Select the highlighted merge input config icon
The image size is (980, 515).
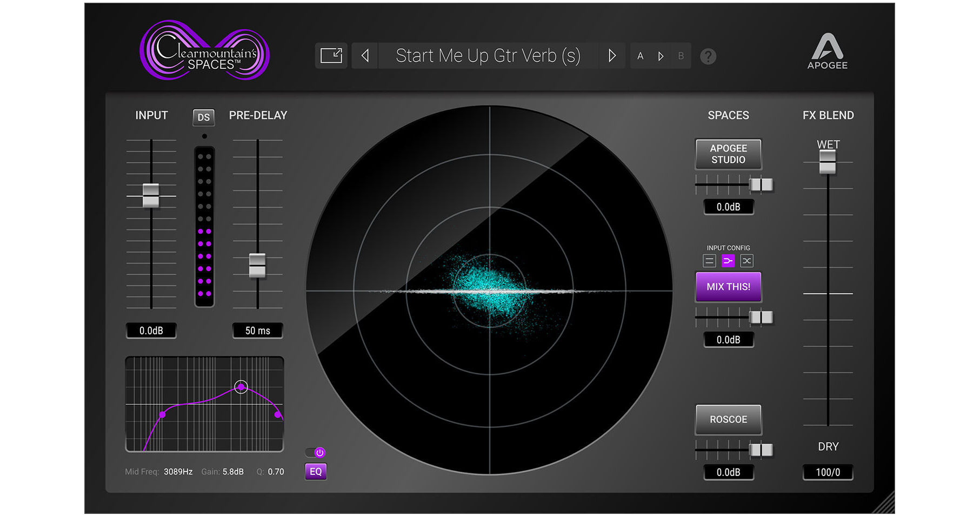tap(728, 261)
